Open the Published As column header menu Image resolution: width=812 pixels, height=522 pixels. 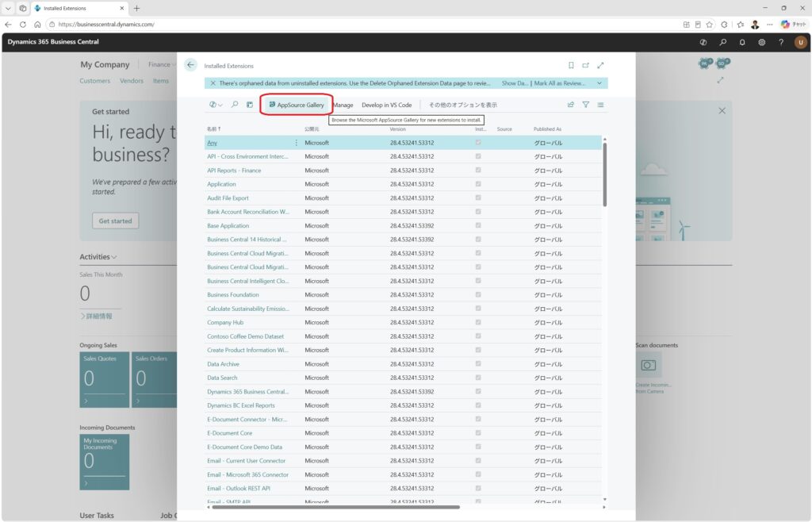click(x=547, y=129)
